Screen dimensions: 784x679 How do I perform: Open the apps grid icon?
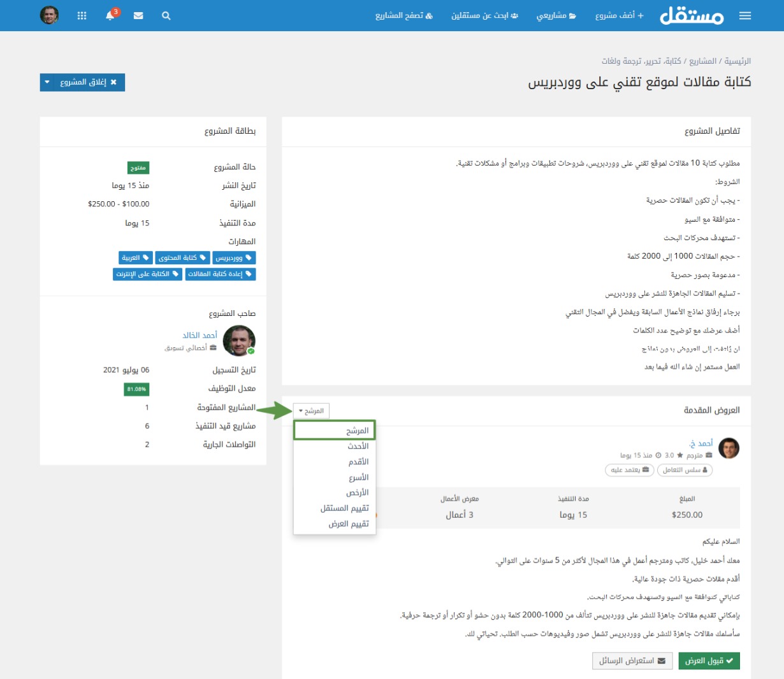tap(82, 16)
